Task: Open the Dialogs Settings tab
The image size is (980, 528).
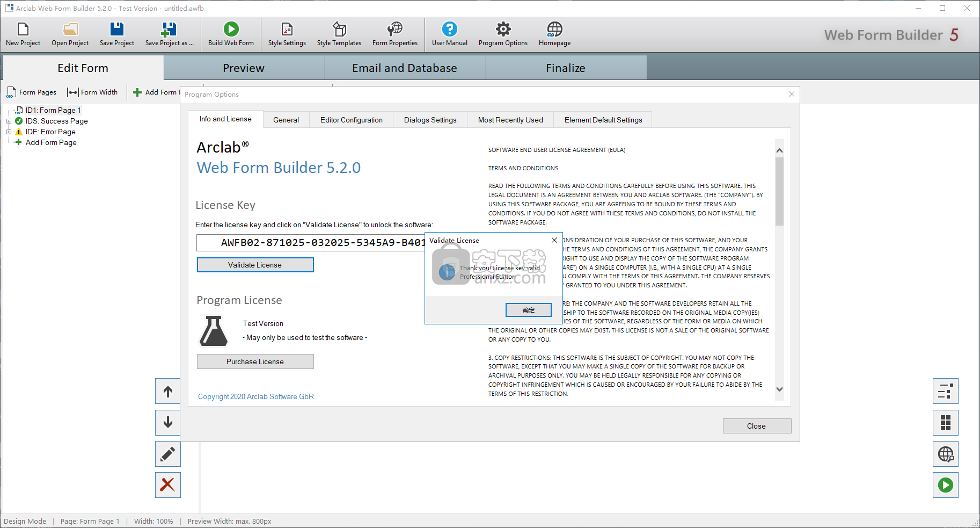Action: point(430,120)
